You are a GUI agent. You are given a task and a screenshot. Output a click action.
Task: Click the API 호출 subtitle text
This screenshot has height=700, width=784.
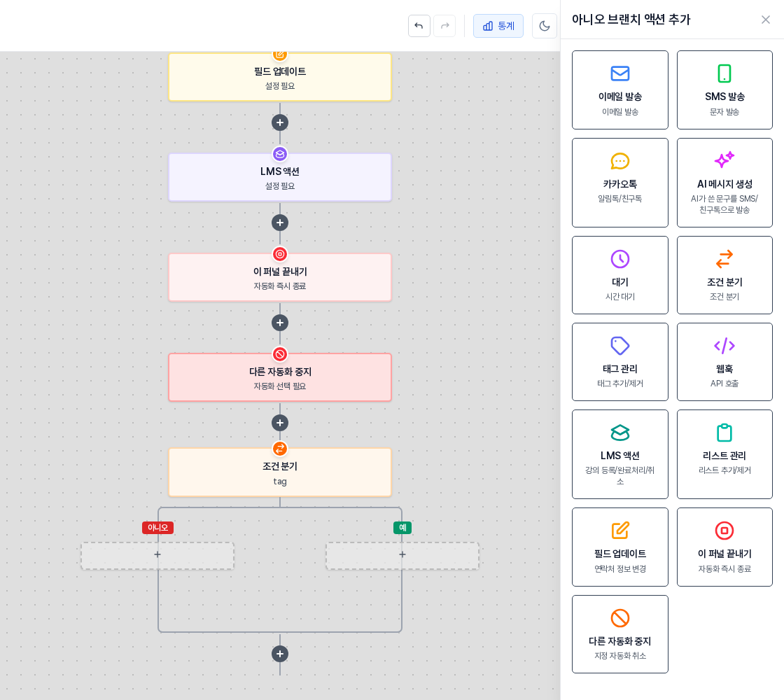pos(724,384)
